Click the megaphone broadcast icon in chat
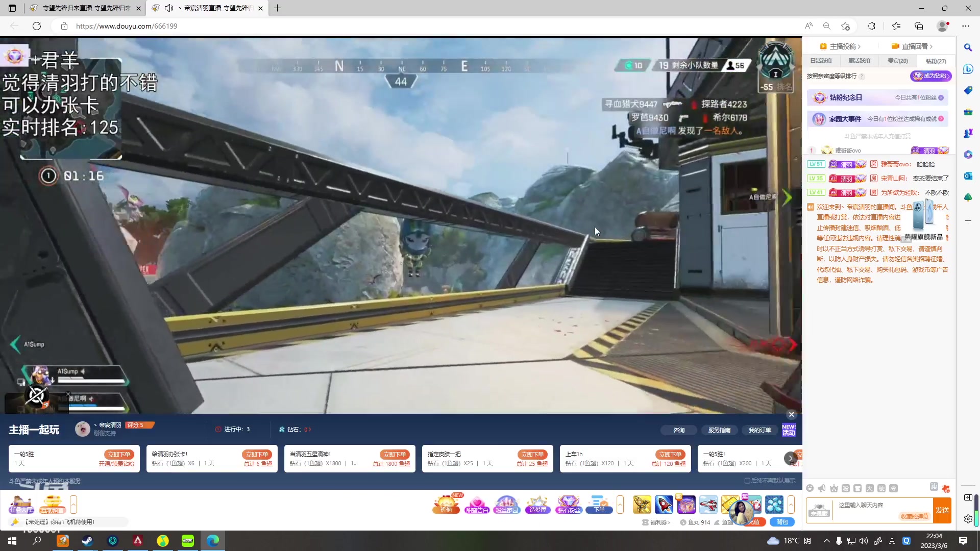Viewport: 980px width, 551px height. (822, 488)
